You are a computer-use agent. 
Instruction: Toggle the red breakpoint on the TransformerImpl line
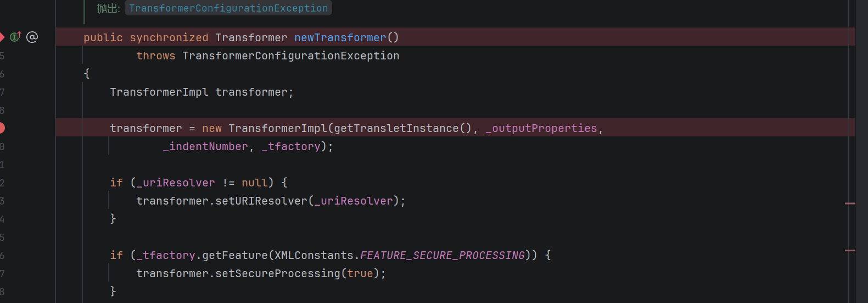point(2,128)
